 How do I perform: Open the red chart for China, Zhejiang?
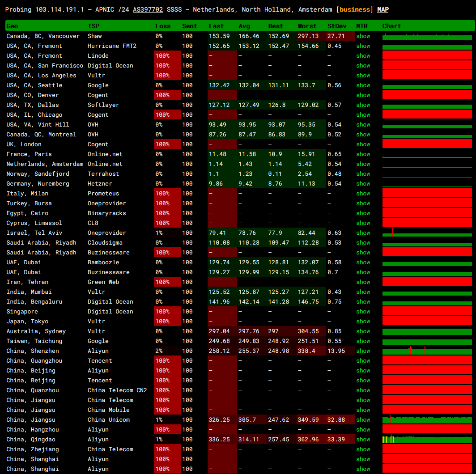coord(427,449)
